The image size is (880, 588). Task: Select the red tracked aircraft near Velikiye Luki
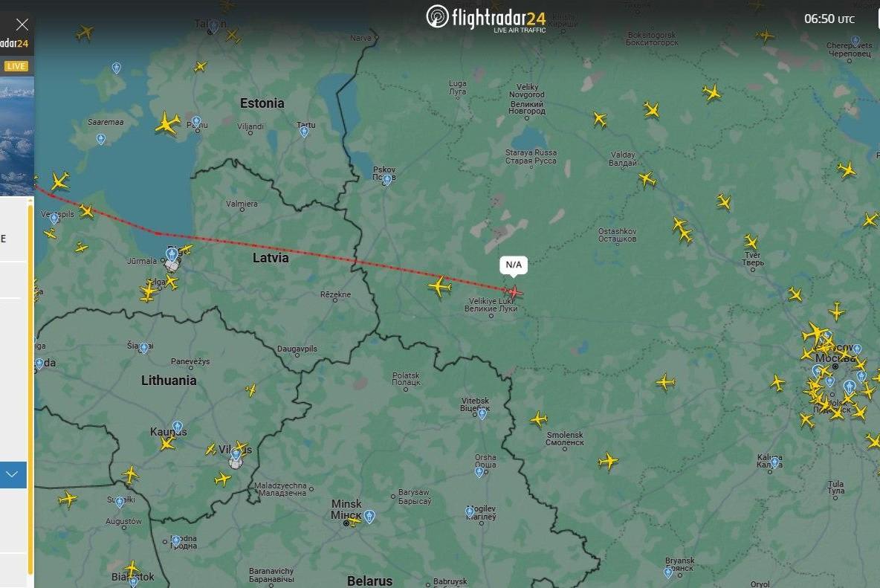[x=513, y=291]
